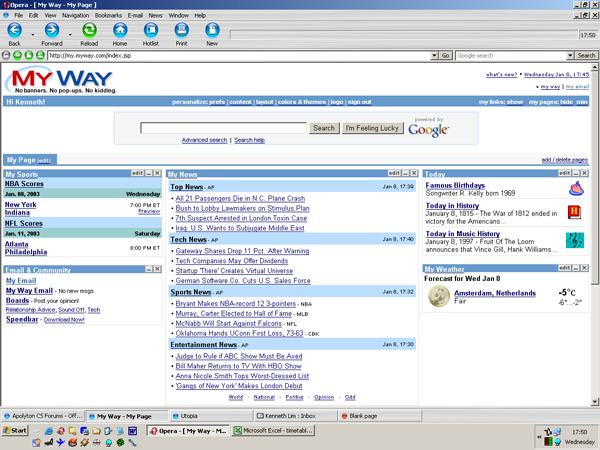Image resolution: width=600 pixels, height=450 pixels.
Task: Click the birthday cake icon in Today
Action: [x=575, y=188]
